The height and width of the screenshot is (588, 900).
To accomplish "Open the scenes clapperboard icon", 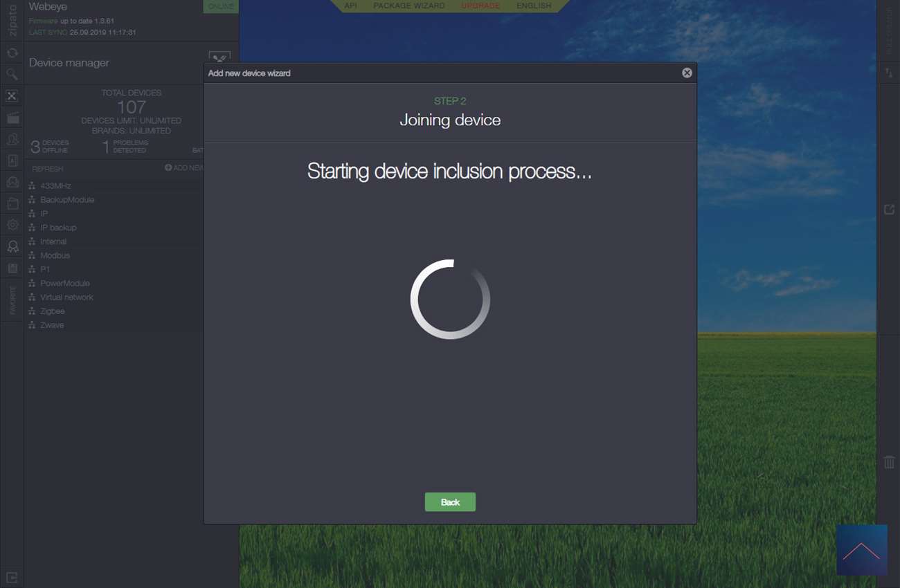I will 12,118.
